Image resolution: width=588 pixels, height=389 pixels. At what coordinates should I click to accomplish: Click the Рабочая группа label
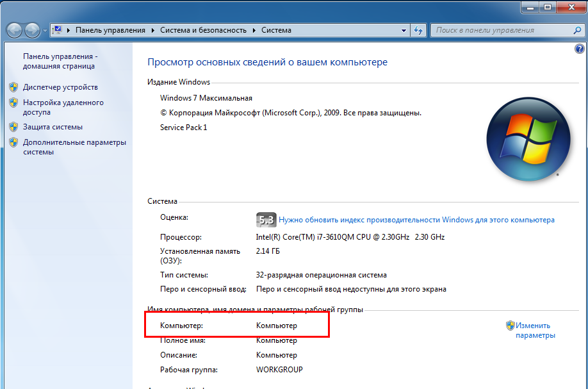click(x=188, y=370)
